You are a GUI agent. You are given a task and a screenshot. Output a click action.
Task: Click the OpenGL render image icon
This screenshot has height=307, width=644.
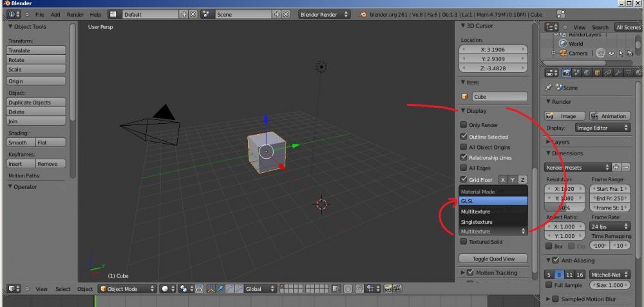[x=387, y=289]
